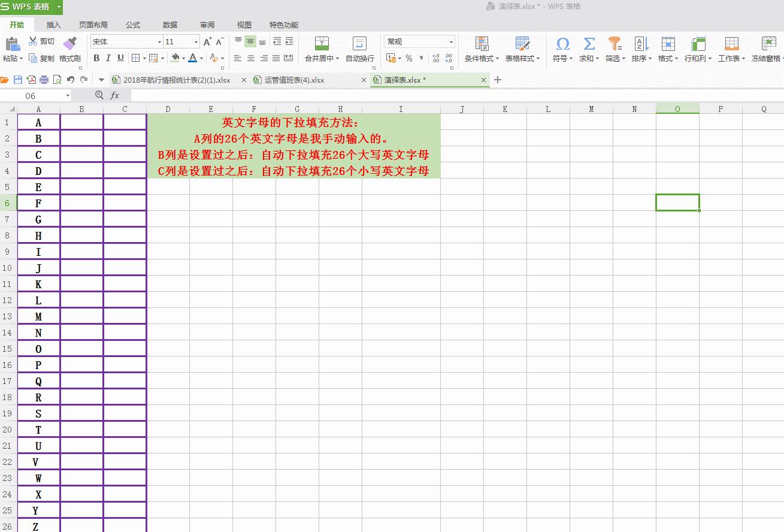This screenshot has height=532, width=784.
Task: Close the 运管值班表(4).xlsx tab
Action: pos(364,80)
